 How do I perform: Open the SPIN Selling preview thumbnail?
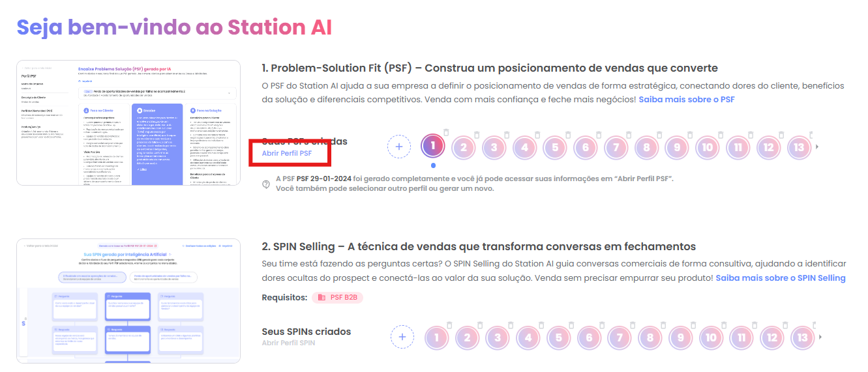click(x=128, y=301)
